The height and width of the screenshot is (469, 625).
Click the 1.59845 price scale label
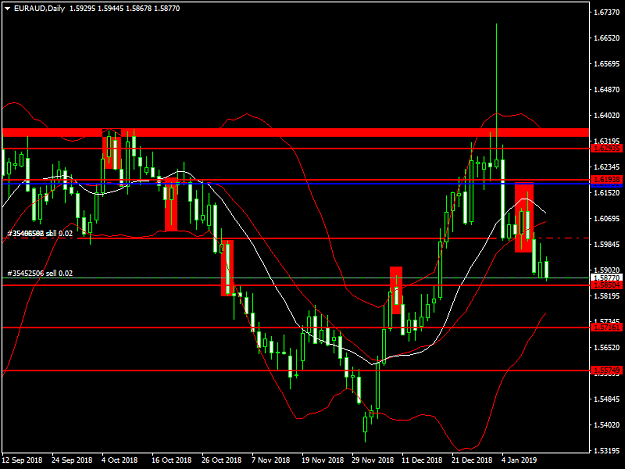pos(607,244)
